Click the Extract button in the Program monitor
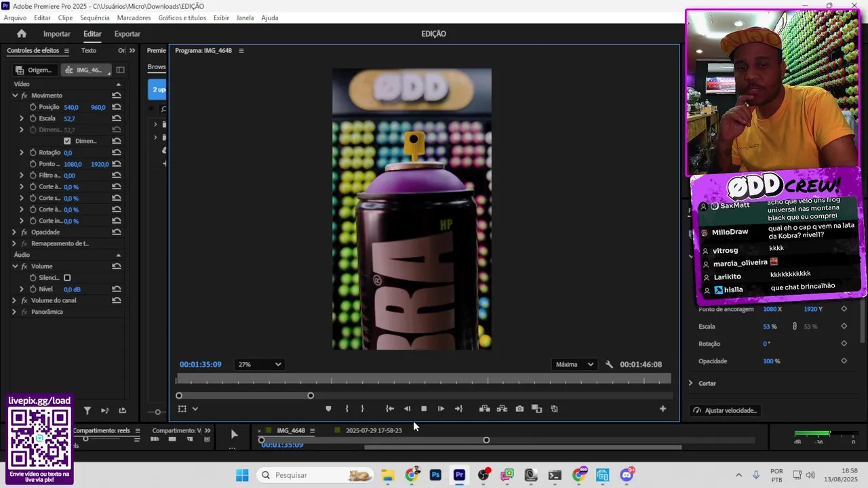868x488 pixels. point(502,409)
